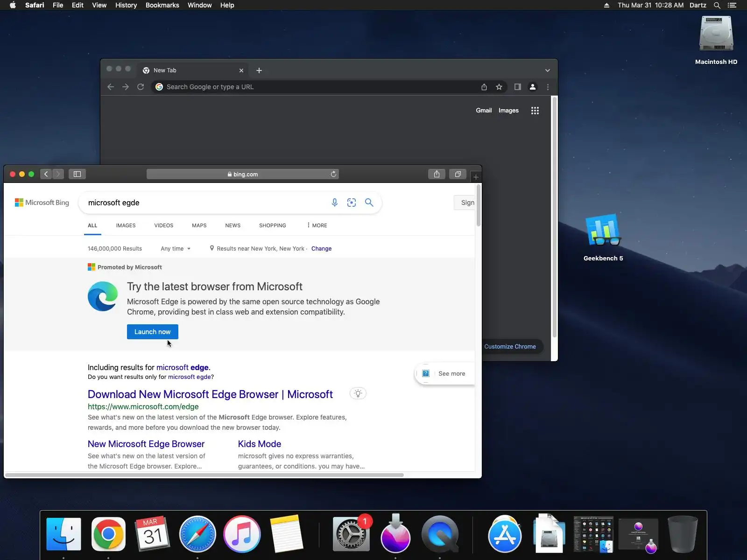Screen dimensions: 747x560
Task: Select the ALL results tab
Action: coord(92,225)
